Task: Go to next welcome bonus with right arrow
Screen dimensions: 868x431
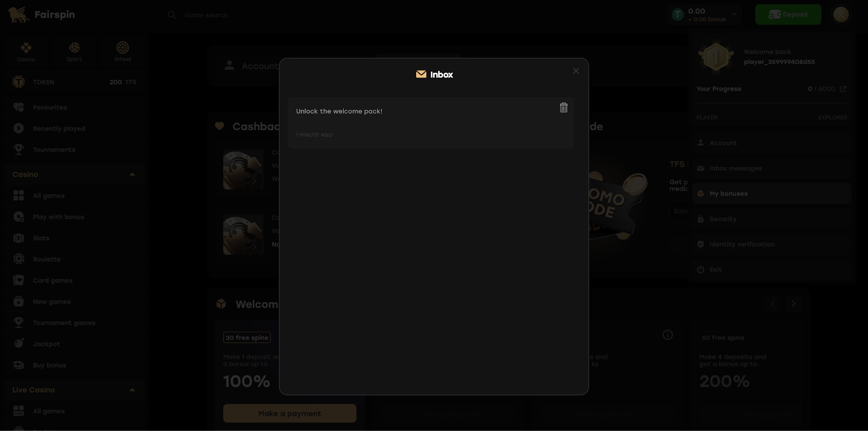Action: [794, 304]
